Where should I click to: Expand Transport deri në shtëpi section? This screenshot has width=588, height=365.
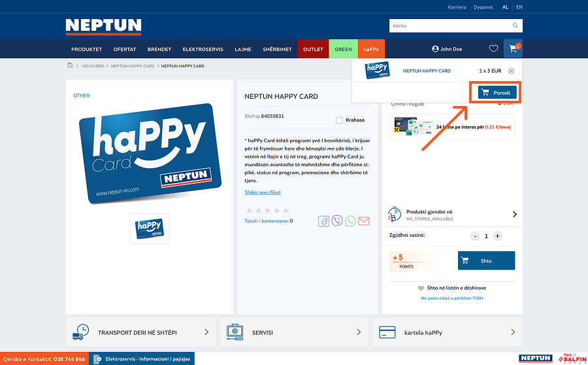click(206, 332)
